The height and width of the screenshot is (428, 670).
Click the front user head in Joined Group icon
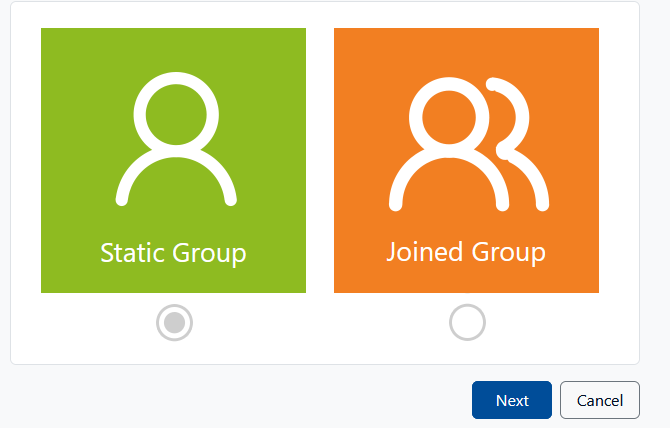pos(444,112)
